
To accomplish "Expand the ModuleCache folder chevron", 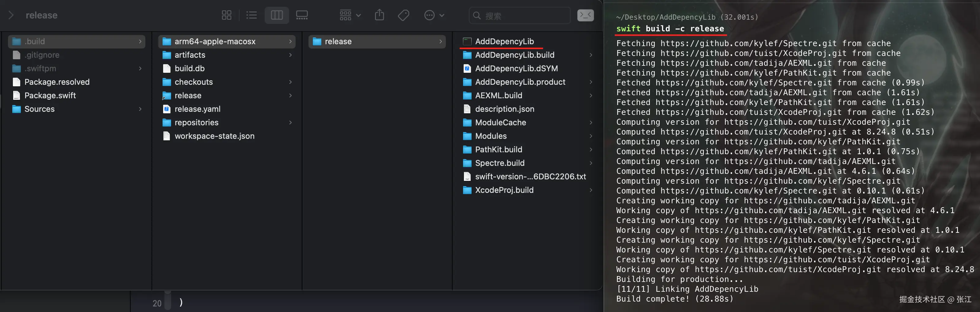I will click(x=591, y=122).
